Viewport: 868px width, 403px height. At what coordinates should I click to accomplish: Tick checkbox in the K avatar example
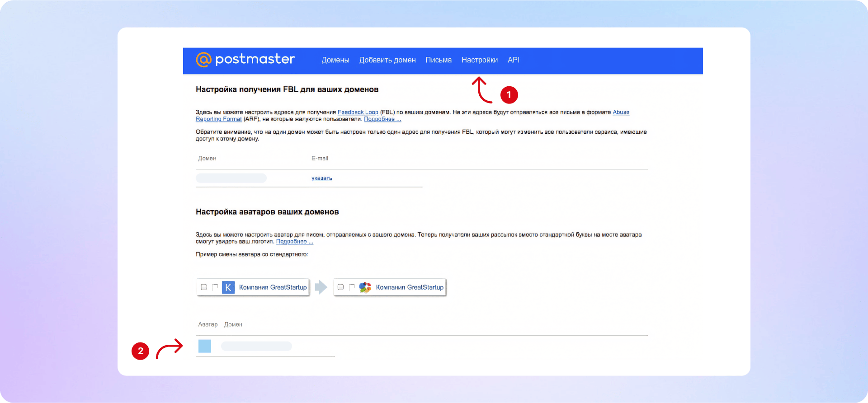coord(204,287)
